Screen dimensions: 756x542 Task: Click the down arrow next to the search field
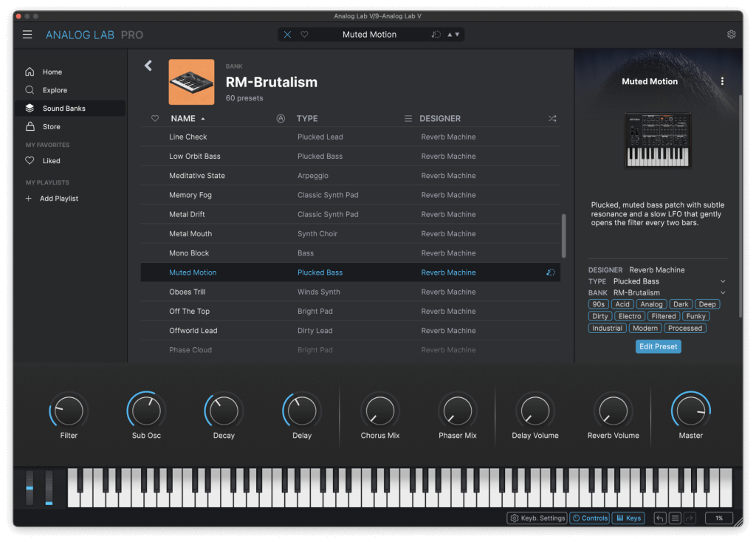coord(456,34)
